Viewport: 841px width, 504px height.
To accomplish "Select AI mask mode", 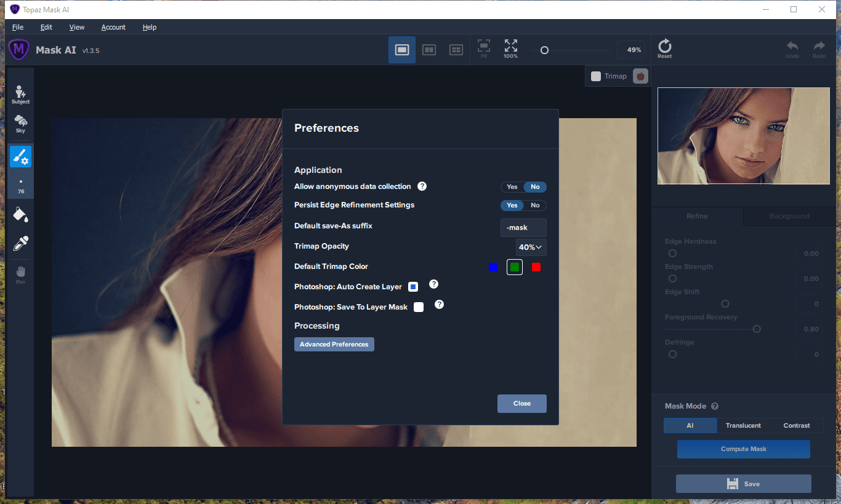I will (x=690, y=425).
